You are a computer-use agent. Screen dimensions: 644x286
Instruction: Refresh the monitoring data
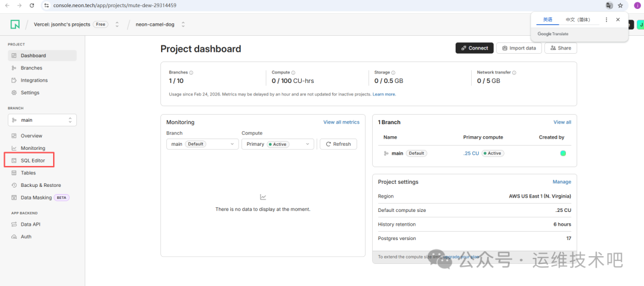tap(338, 144)
